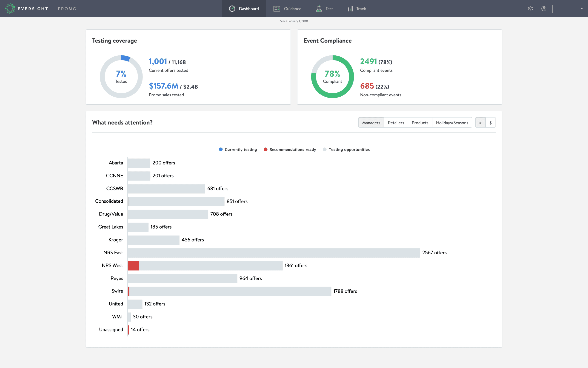Click the United manager label

pyautogui.click(x=116, y=304)
